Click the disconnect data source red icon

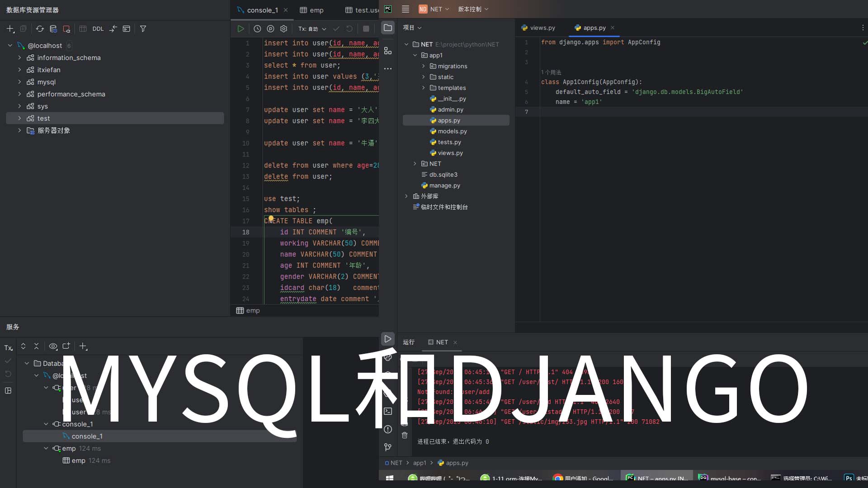66,29
